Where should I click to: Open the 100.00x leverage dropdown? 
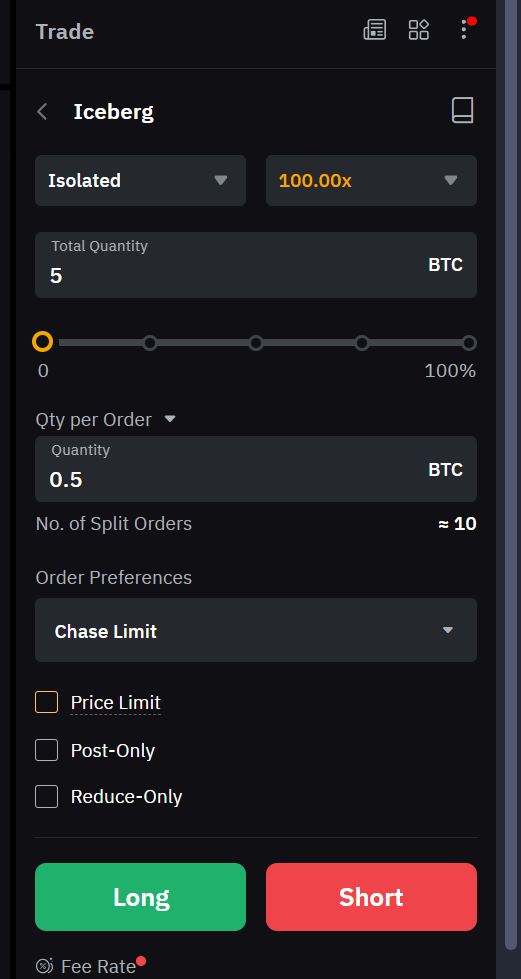point(372,180)
